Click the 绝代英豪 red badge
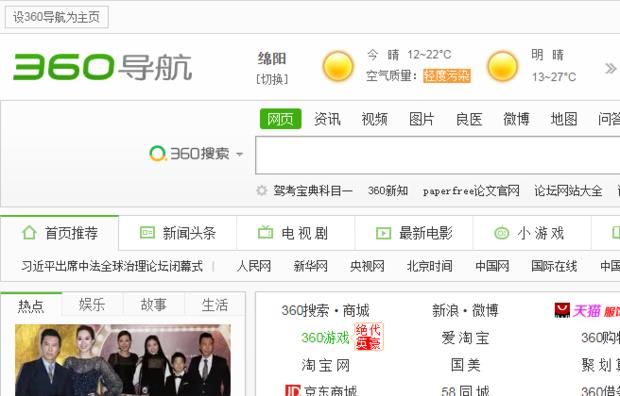 click(368, 337)
